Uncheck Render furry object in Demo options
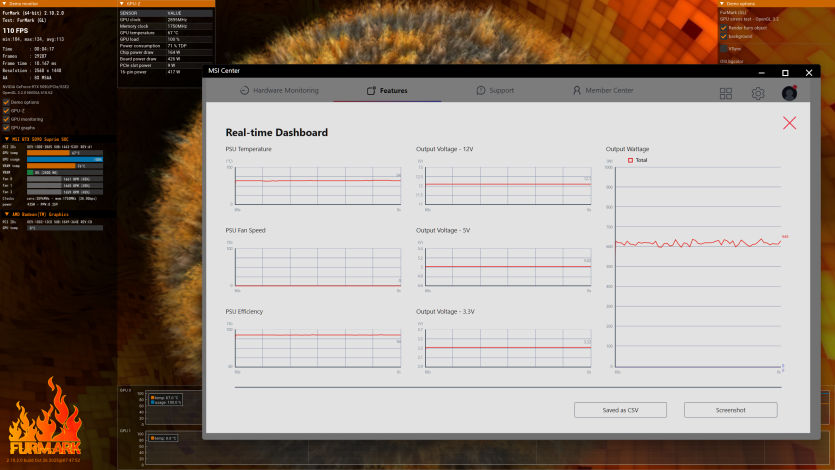This screenshot has height=470, width=835. point(723,28)
